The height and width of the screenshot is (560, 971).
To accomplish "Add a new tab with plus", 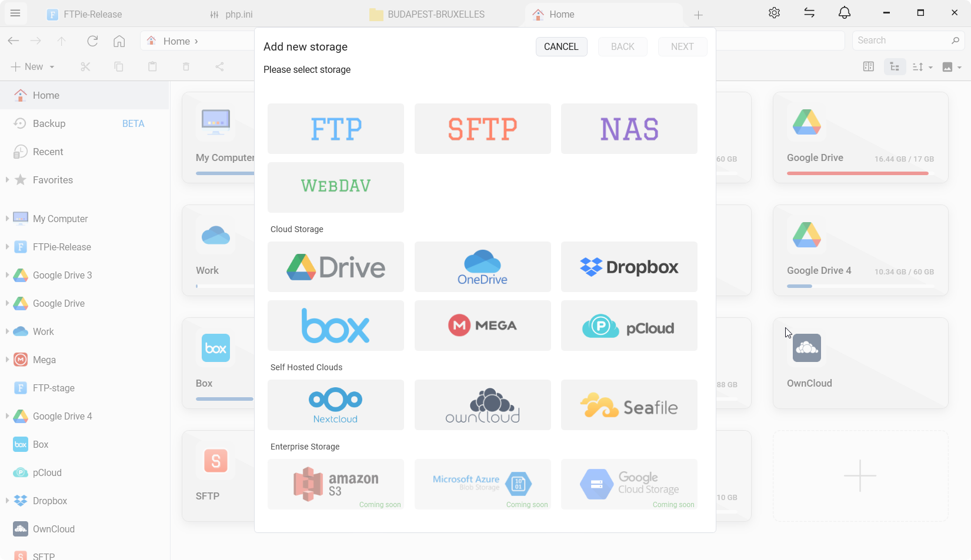I will click(698, 15).
